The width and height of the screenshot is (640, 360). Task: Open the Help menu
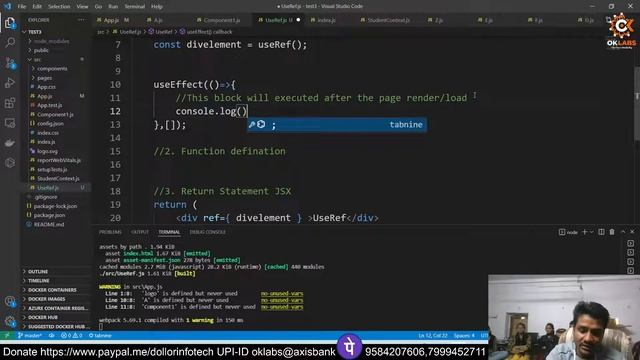point(157,7)
